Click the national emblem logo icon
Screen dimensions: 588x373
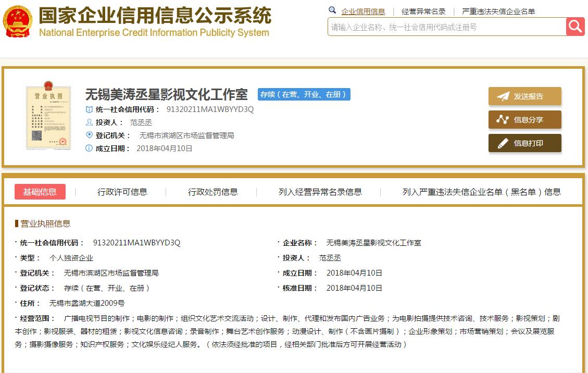point(18,21)
